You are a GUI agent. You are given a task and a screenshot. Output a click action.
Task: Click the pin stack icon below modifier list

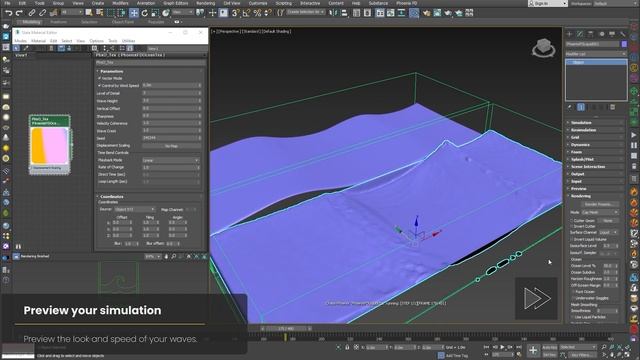click(x=570, y=107)
